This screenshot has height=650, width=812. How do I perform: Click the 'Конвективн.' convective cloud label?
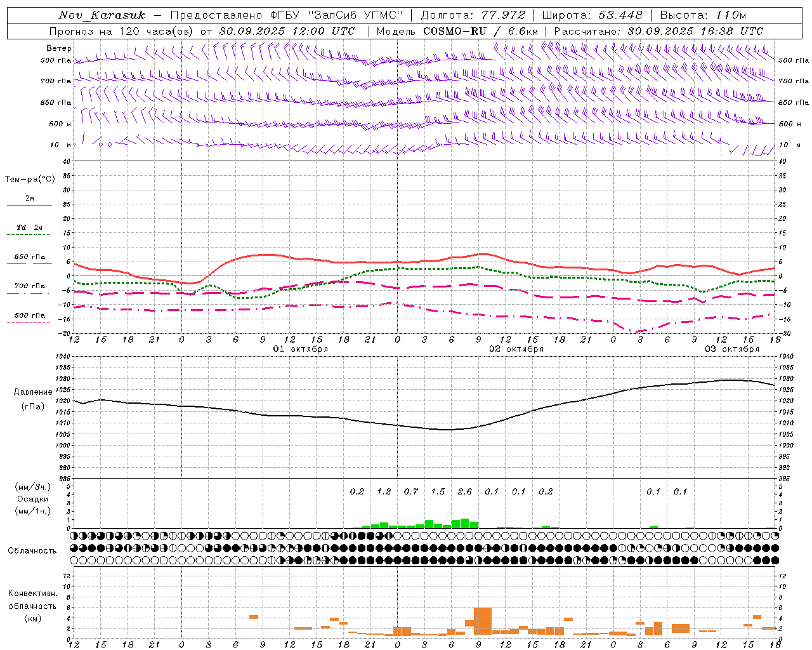click(x=33, y=594)
